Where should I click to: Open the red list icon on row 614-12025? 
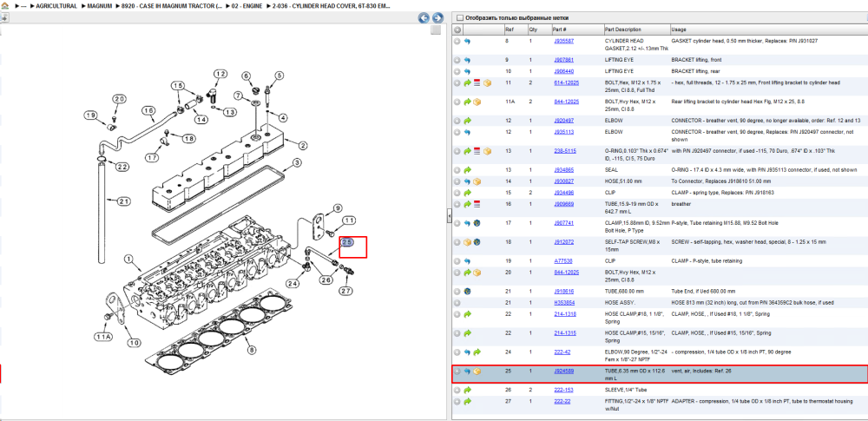point(477,83)
